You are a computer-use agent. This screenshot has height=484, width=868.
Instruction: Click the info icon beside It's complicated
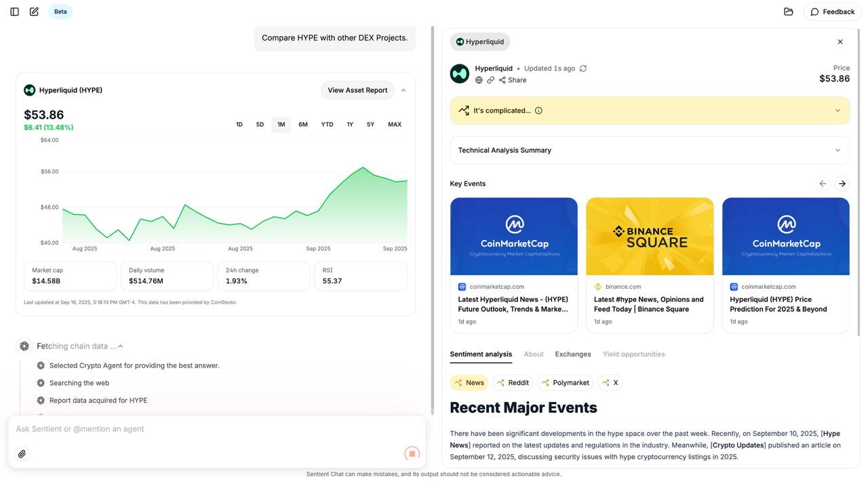(538, 110)
